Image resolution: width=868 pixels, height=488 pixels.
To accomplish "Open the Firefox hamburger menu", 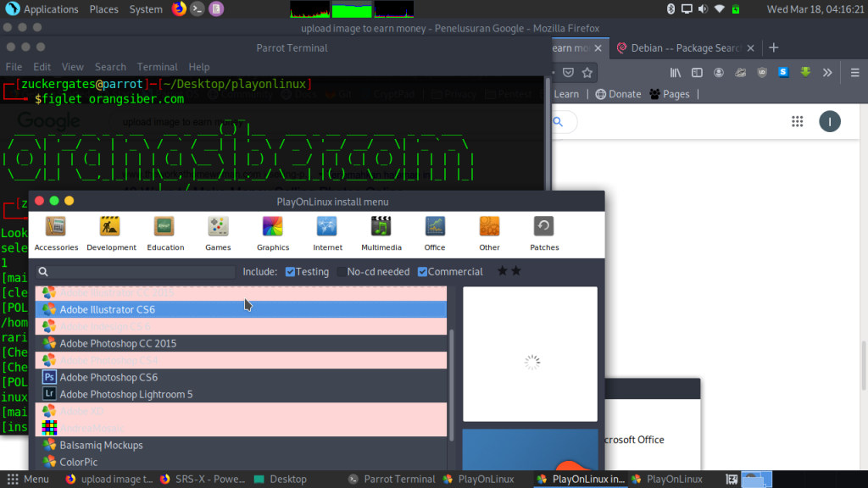I will coord(854,73).
